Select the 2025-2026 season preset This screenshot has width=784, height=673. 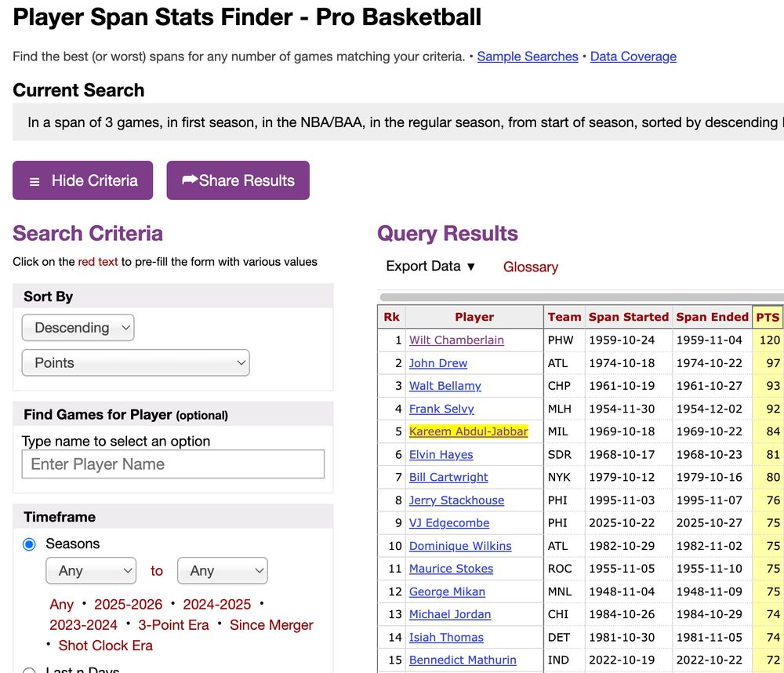point(127,605)
